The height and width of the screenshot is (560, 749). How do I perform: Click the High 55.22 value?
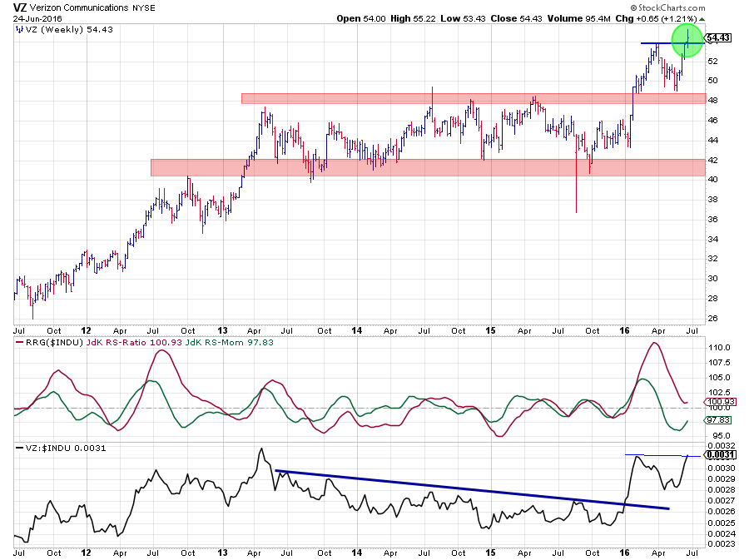click(x=413, y=18)
